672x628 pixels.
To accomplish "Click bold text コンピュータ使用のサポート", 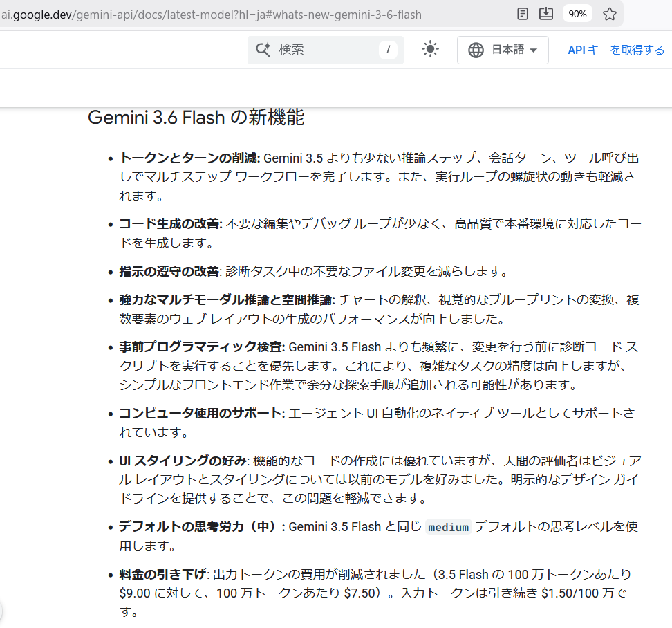I will [201, 413].
